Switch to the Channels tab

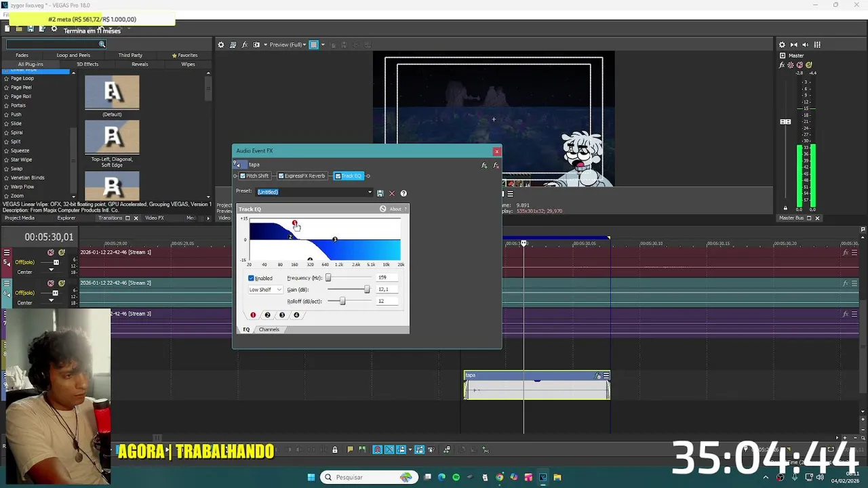269,329
